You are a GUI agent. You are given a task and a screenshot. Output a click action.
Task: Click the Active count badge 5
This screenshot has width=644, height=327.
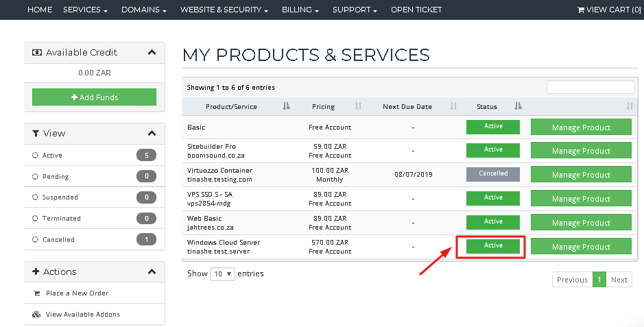[146, 155]
